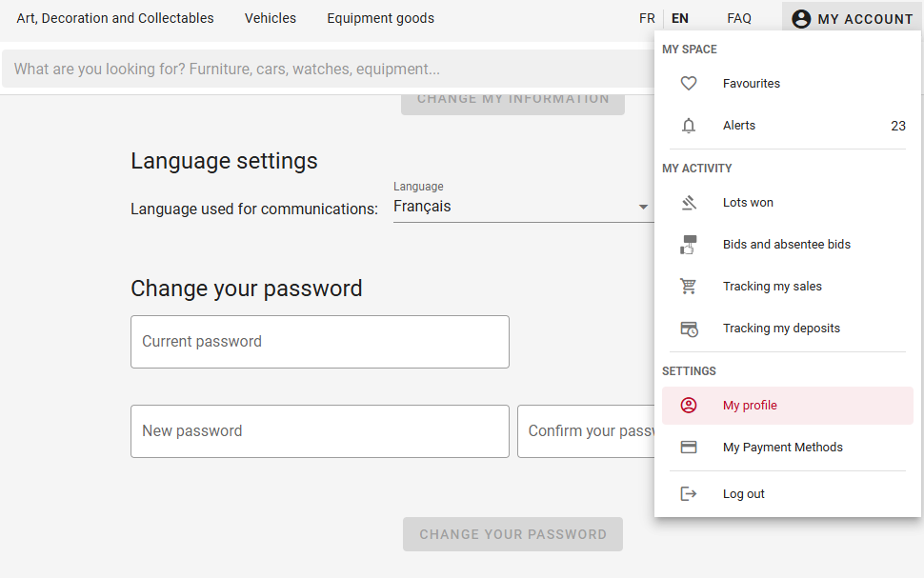Select Tracking my sales
Screen dimensions: 924x578
coord(787,287)
